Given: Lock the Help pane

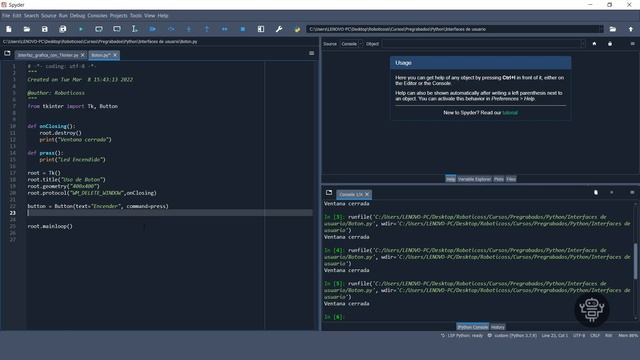Looking at the screenshot, I should coord(610,44).
